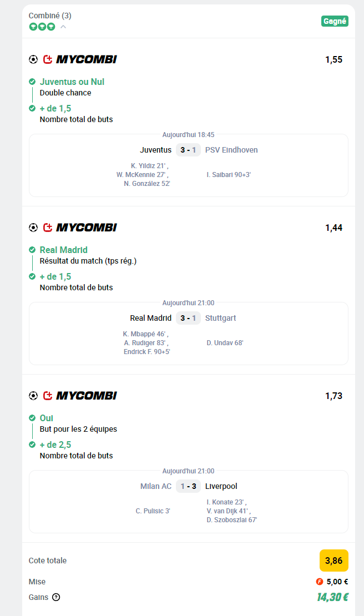Click the 14,30 € winnings amount

332,597
